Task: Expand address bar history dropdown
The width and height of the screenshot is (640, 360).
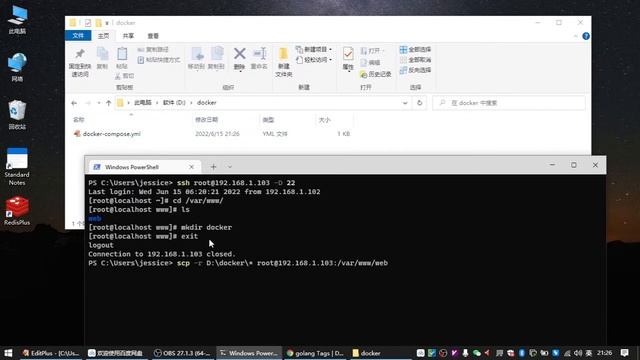Action: [405, 103]
